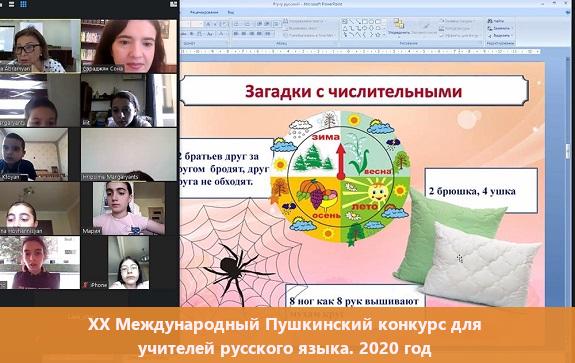
Task: Open the Рецензирование ribbon tab
Action: [x=204, y=12]
